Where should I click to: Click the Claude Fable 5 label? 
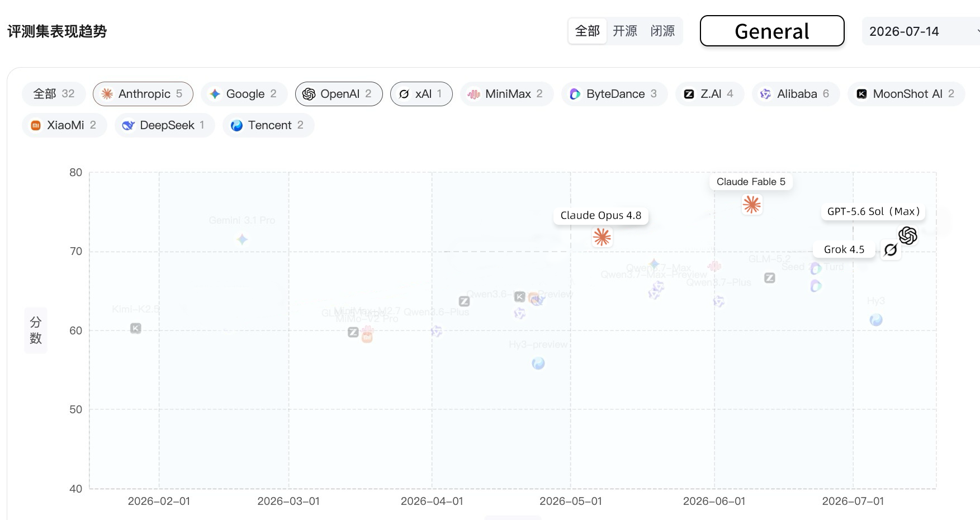tap(751, 182)
